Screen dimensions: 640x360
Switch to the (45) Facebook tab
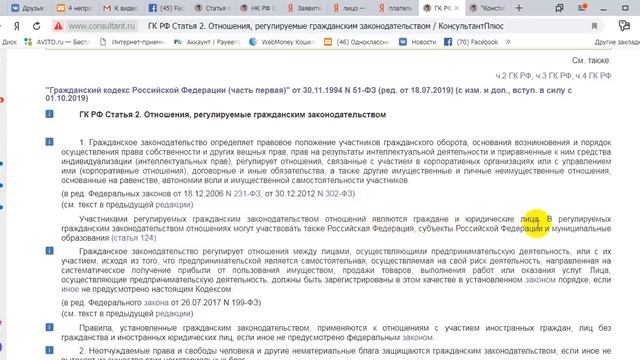tap(166, 8)
